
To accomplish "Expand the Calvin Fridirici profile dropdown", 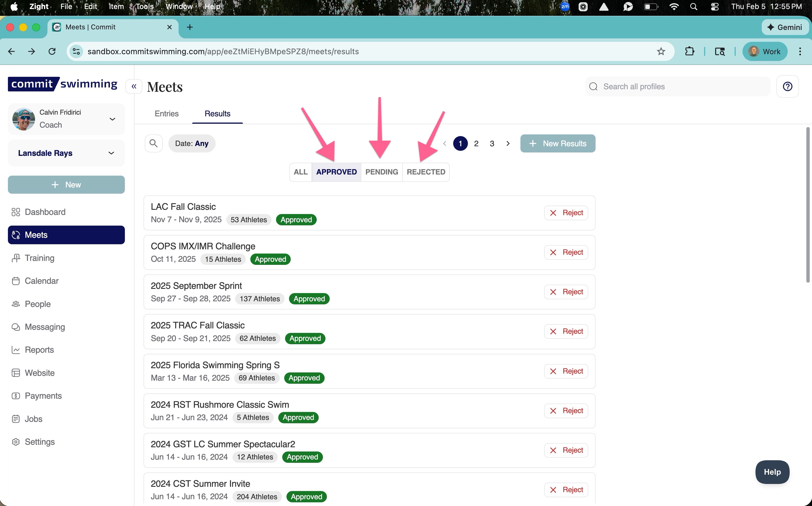I will click(x=112, y=119).
